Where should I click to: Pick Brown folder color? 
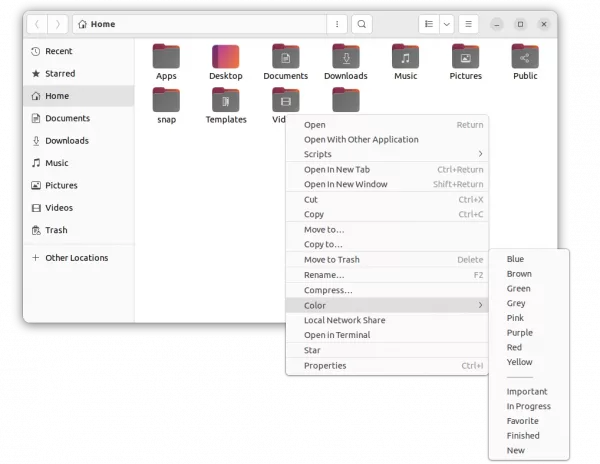click(x=529, y=274)
